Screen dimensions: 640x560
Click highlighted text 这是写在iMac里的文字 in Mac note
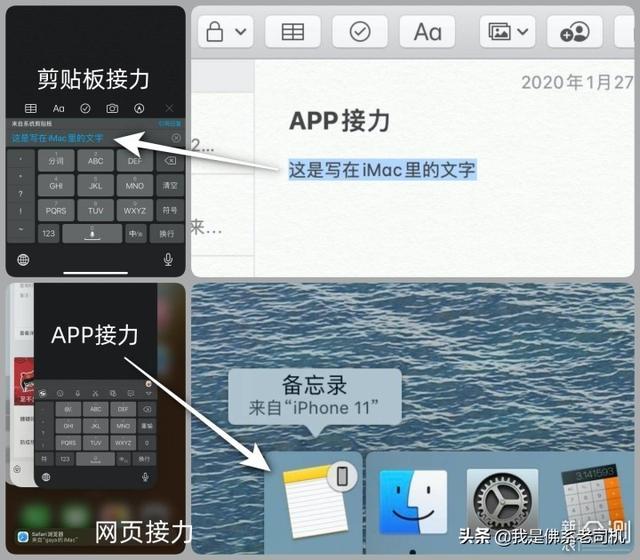[382, 169]
